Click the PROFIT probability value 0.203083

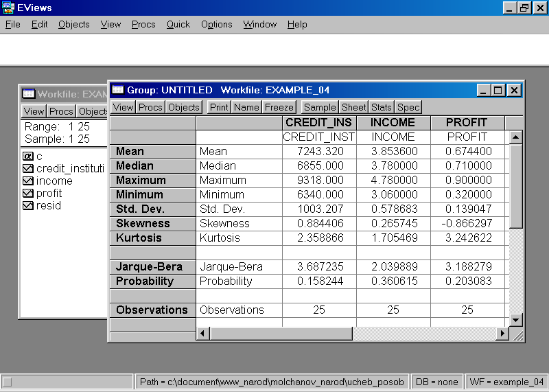click(x=469, y=281)
